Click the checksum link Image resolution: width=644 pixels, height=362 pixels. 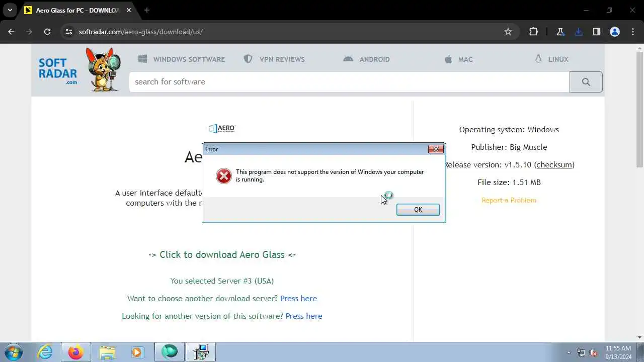click(554, 165)
